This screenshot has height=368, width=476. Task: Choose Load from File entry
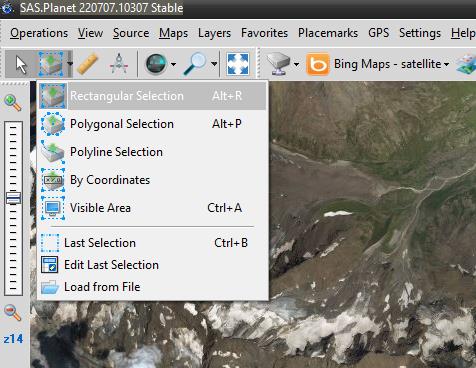(x=152, y=287)
